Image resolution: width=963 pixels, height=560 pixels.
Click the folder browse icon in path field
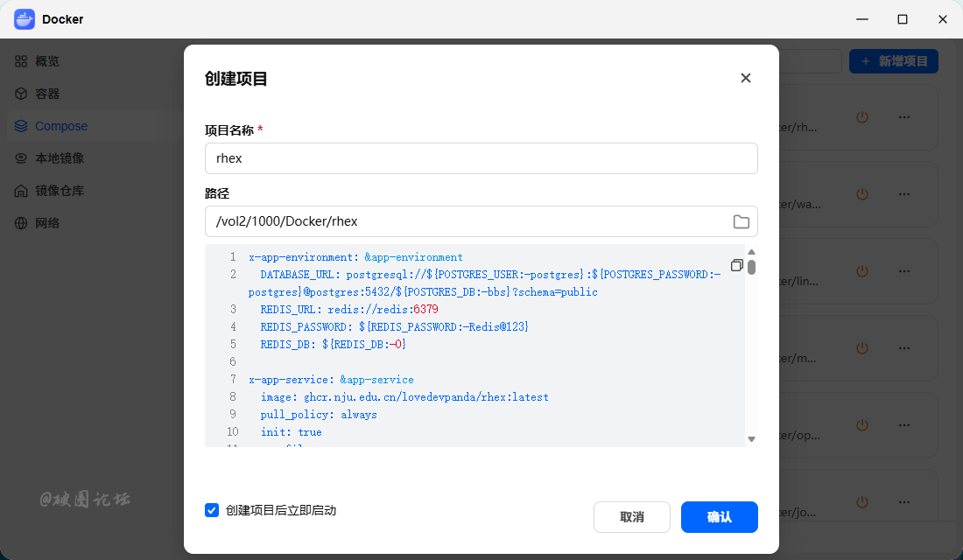point(742,221)
